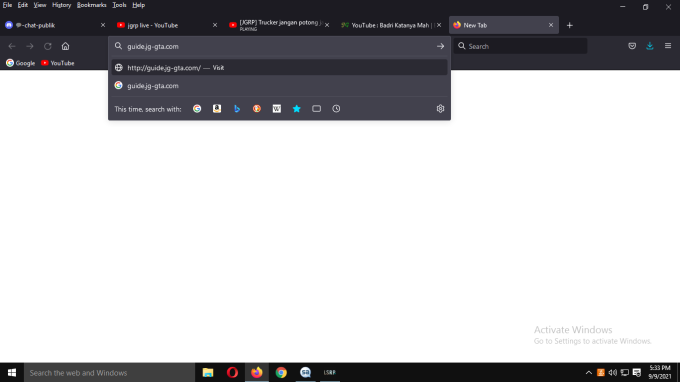This screenshot has height=382, width=680.
Task: Open search settings gear icon
Action: 440,109
